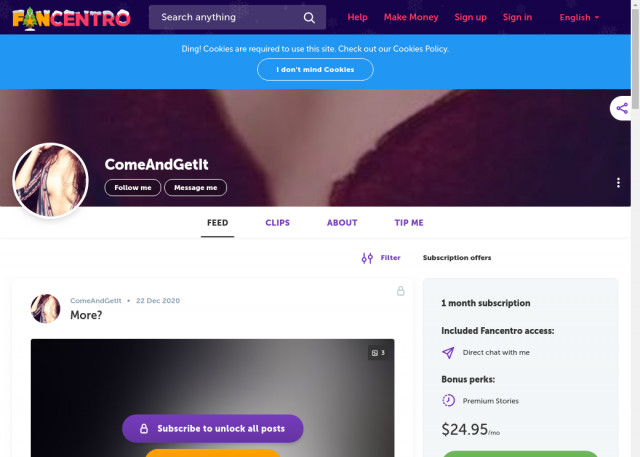
Task: Click the Filter sliders icon
Action: click(367, 258)
